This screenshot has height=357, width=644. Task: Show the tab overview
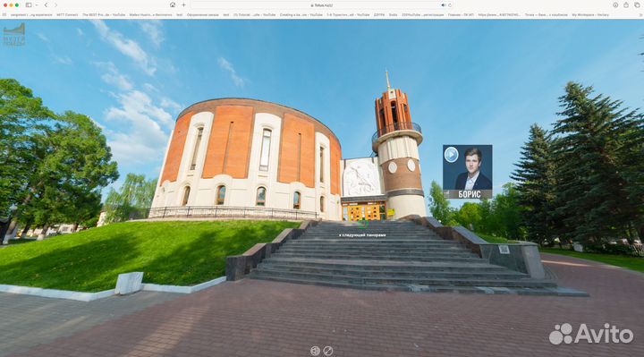tap(637, 5)
